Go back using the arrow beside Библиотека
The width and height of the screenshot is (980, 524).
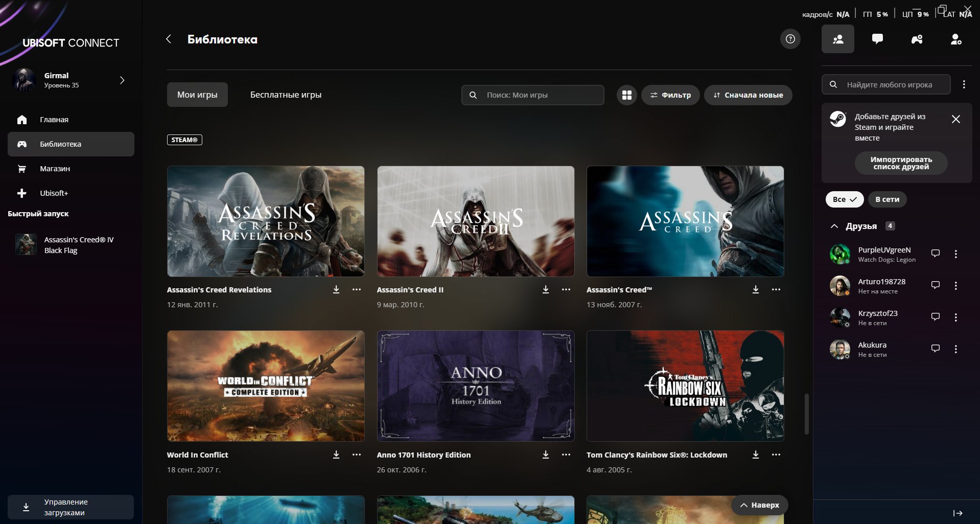[169, 39]
